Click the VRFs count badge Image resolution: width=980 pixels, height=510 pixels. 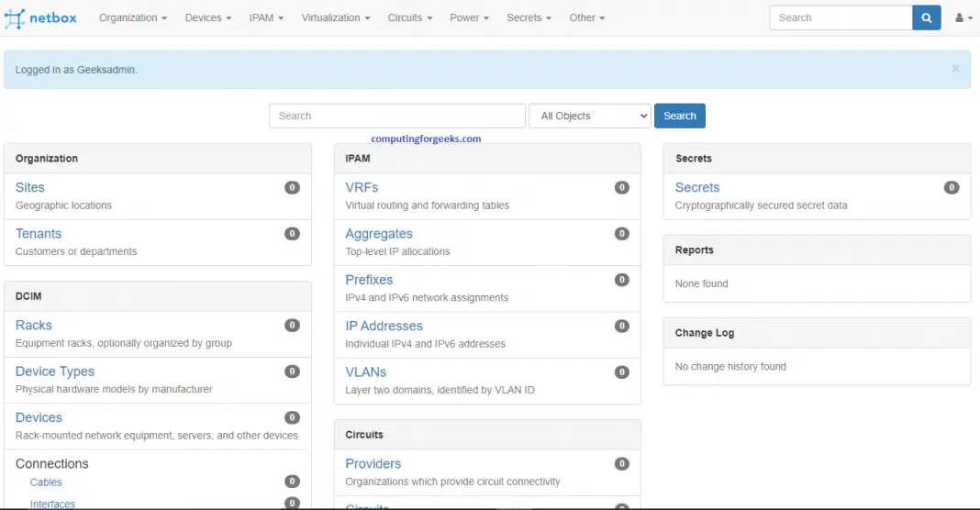[x=621, y=187]
